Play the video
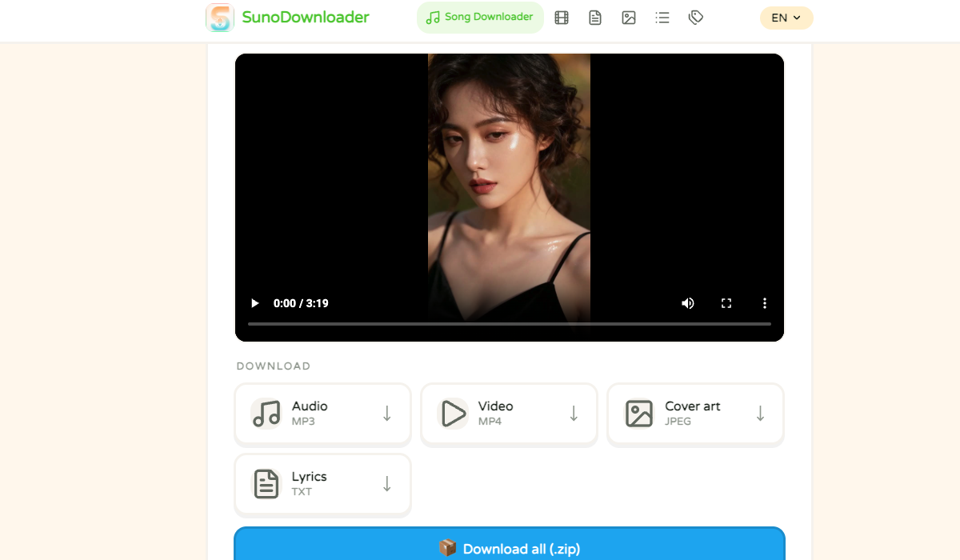 coord(254,303)
